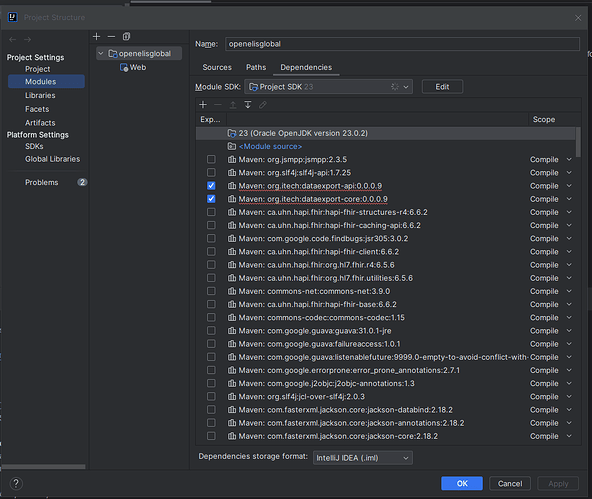
Task: Select Project under Project Settings
Action: point(37,69)
